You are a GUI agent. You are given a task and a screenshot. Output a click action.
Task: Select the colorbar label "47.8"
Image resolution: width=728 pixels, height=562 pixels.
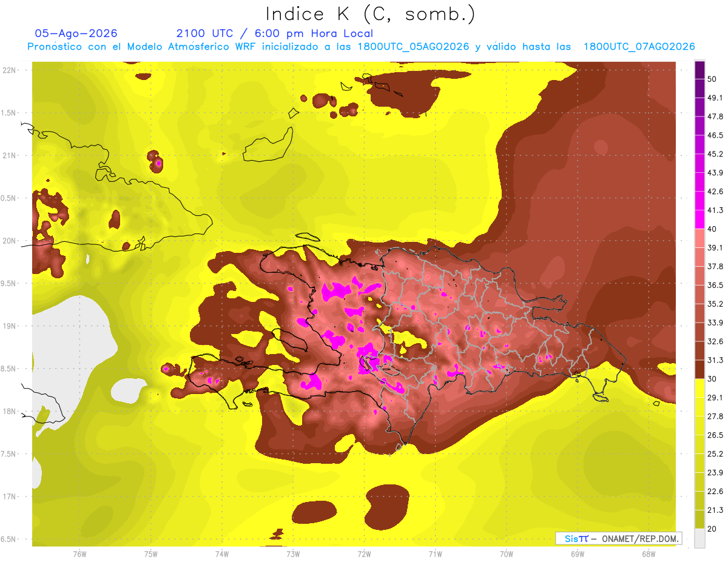point(715,117)
